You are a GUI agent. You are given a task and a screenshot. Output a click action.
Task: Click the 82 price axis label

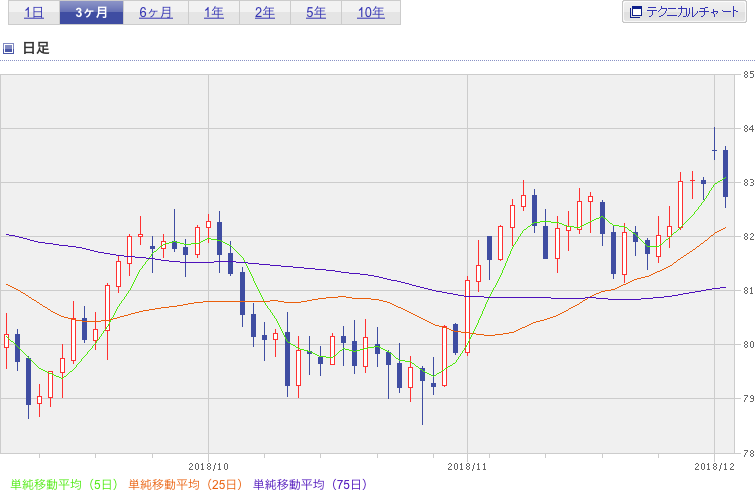point(748,236)
